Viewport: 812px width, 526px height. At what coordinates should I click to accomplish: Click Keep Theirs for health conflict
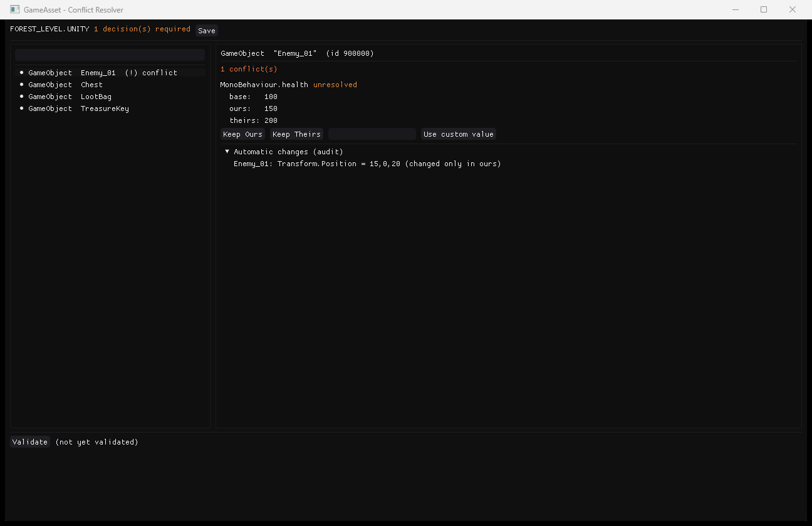coord(296,134)
